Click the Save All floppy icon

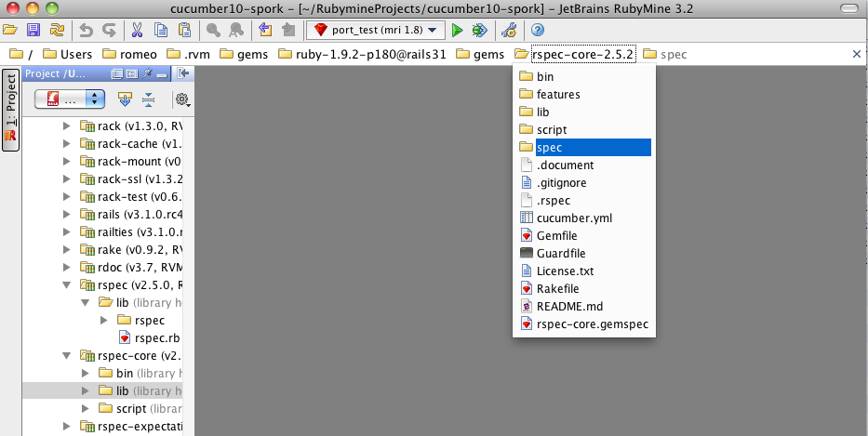(33, 30)
